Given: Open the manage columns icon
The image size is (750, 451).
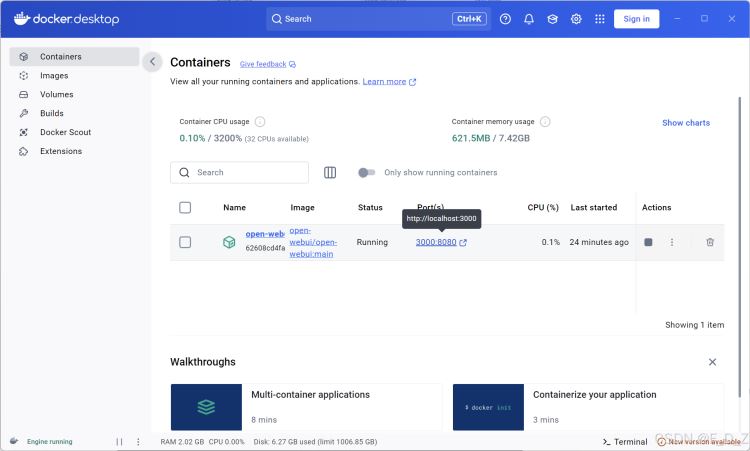Looking at the screenshot, I should [x=330, y=173].
